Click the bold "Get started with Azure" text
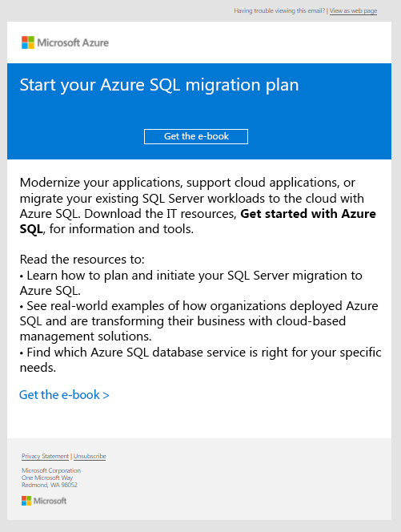Image resolution: width=401 pixels, height=532 pixels. (x=308, y=214)
